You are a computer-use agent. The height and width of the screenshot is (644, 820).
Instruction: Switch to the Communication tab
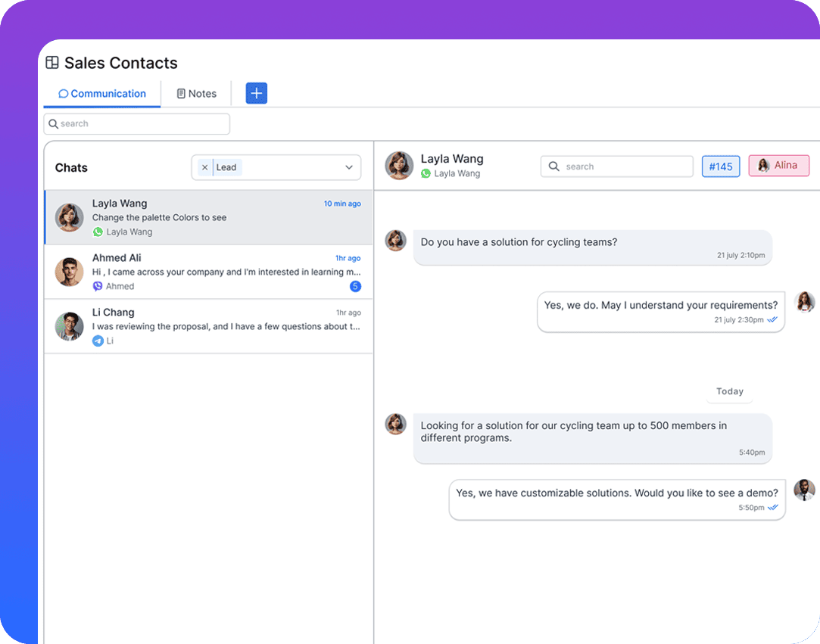click(102, 94)
